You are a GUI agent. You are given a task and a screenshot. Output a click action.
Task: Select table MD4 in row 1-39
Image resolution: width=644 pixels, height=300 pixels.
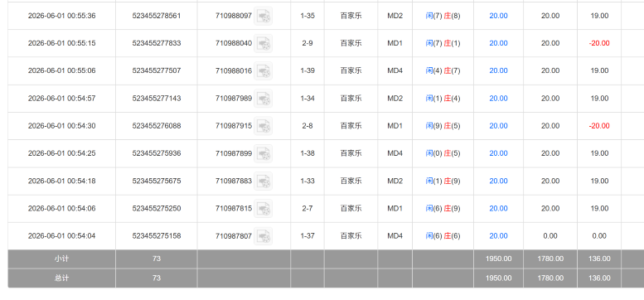(x=395, y=71)
